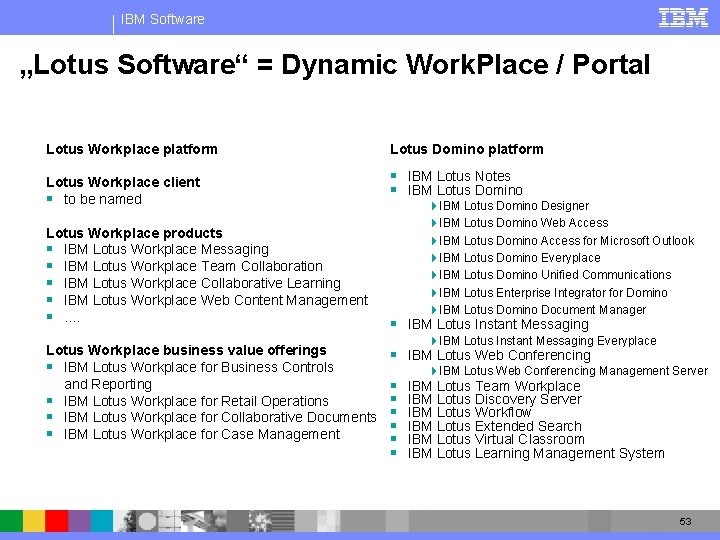Select the 'IBM Lotus Team Workplace' bullet
Image resolution: width=720 pixels, height=540 pixels.
494,386
